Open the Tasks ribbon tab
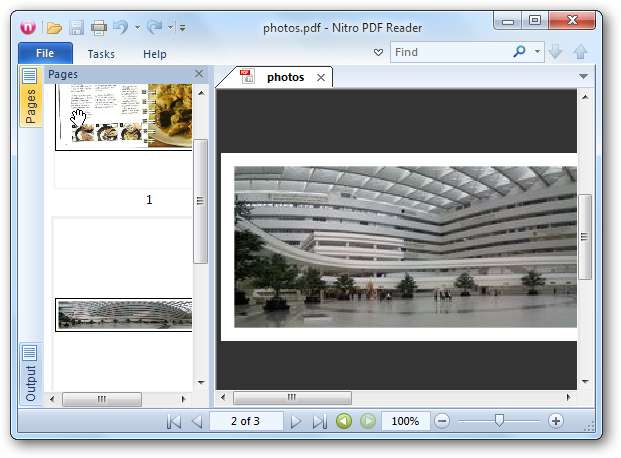Viewport: 621px width, 458px height. pyautogui.click(x=101, y=54)
